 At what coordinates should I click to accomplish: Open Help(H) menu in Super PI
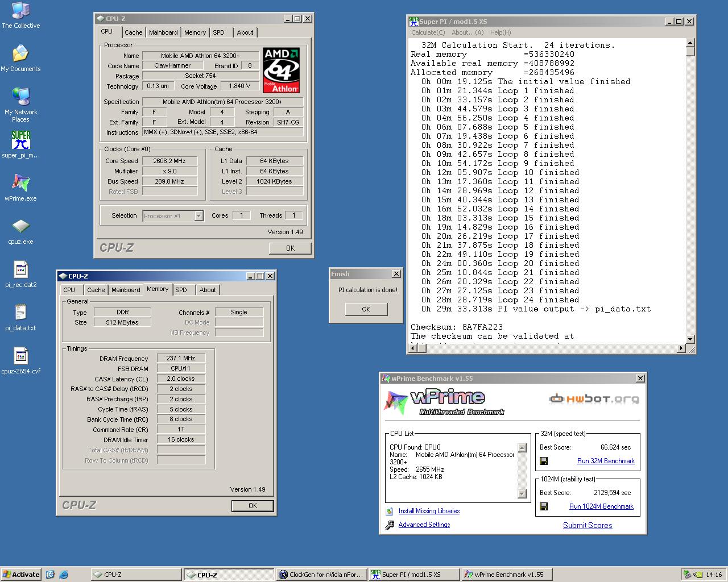(x=500, y=32)
